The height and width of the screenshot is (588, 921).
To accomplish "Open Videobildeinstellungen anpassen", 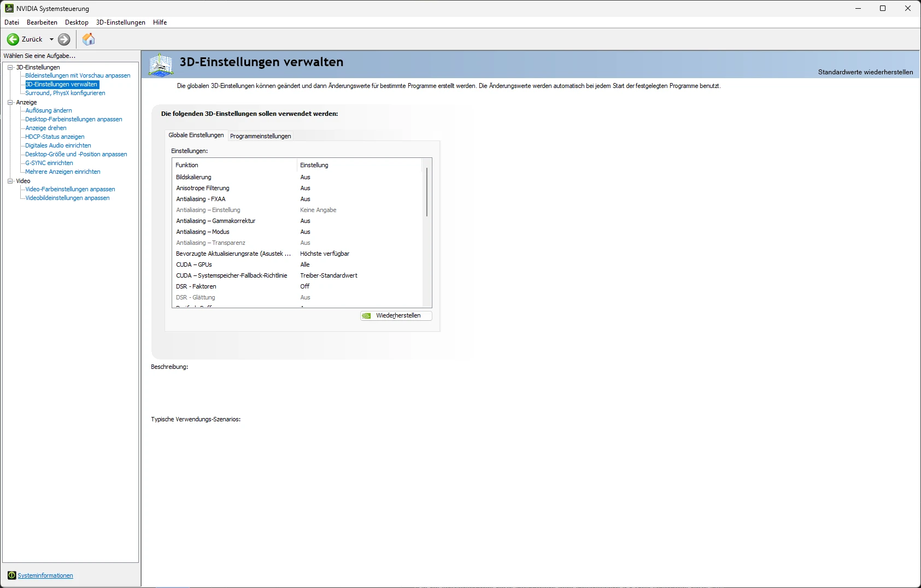I will pos(67,198).
